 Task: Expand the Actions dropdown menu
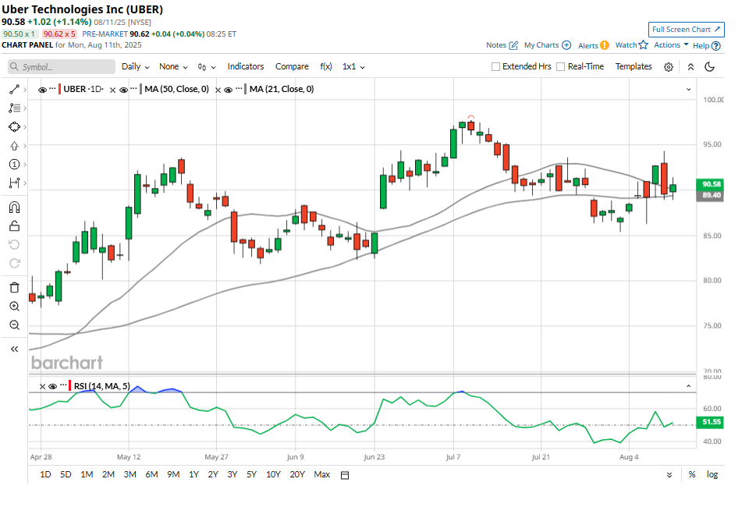coord(671,44)
